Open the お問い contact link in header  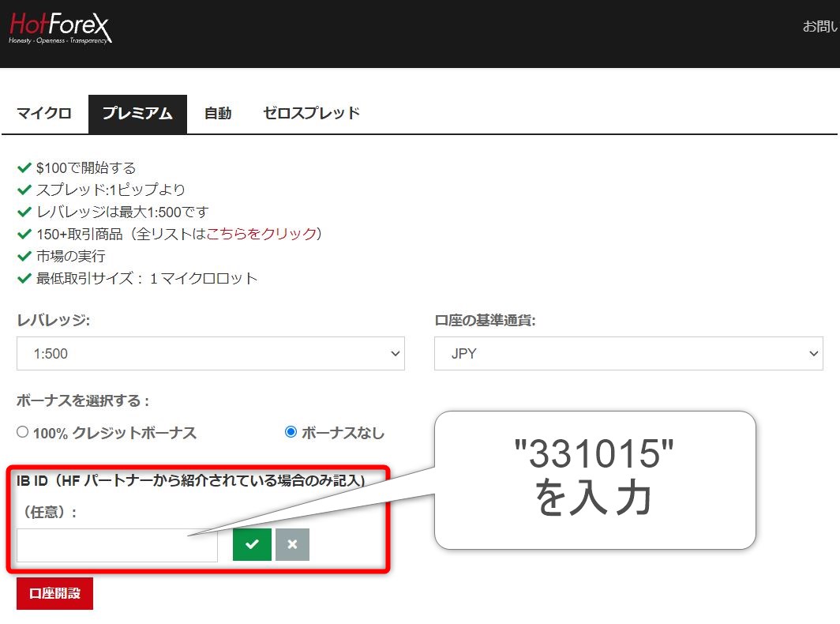820,26
